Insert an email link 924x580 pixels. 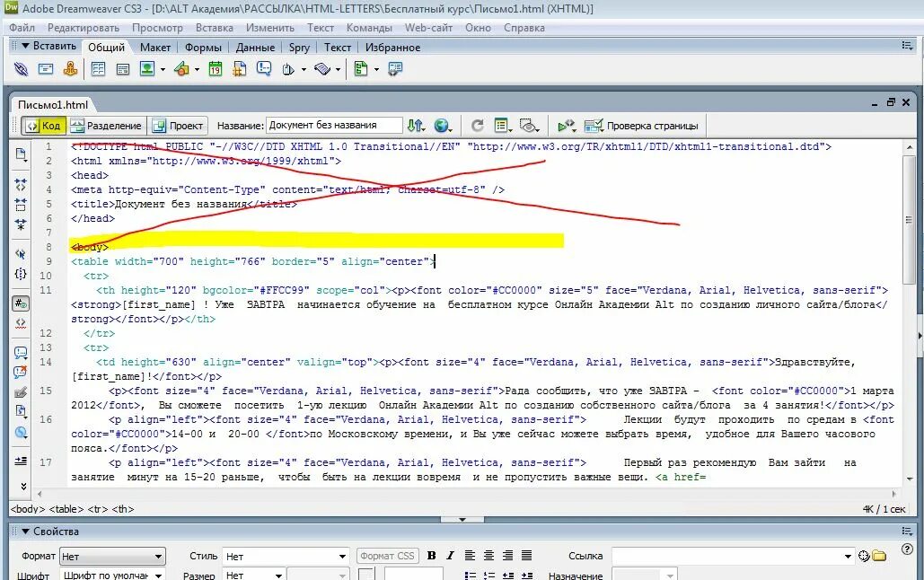pos(46,69)
